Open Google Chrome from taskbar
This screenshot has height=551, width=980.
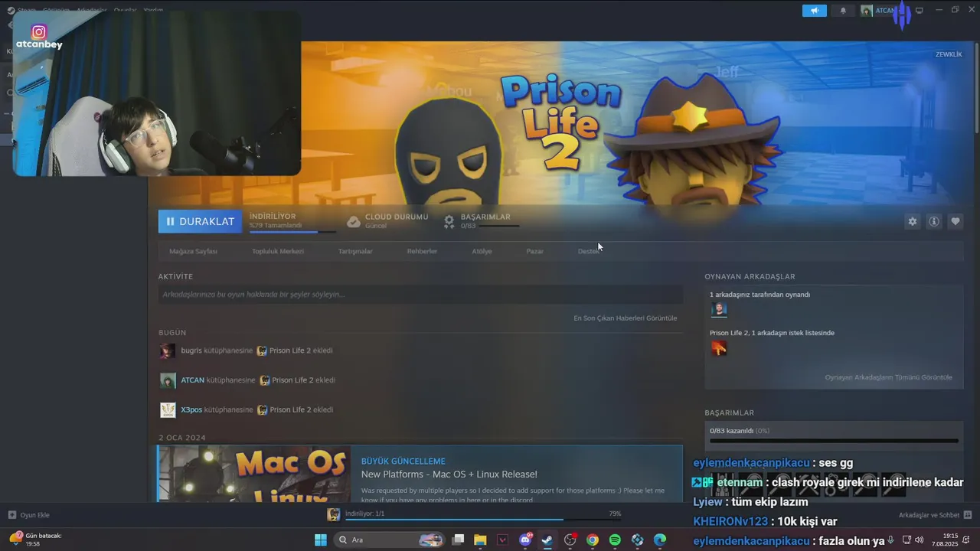tap(593, 540)
